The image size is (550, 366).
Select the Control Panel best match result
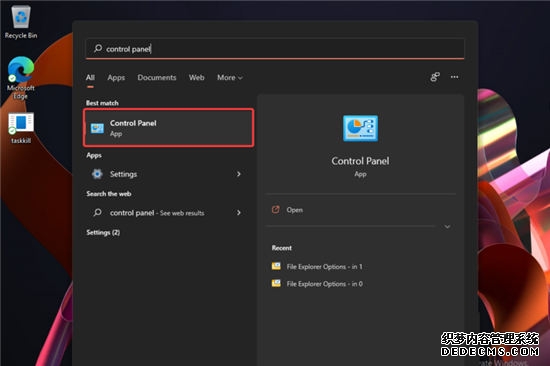click(x=169, y=128)
